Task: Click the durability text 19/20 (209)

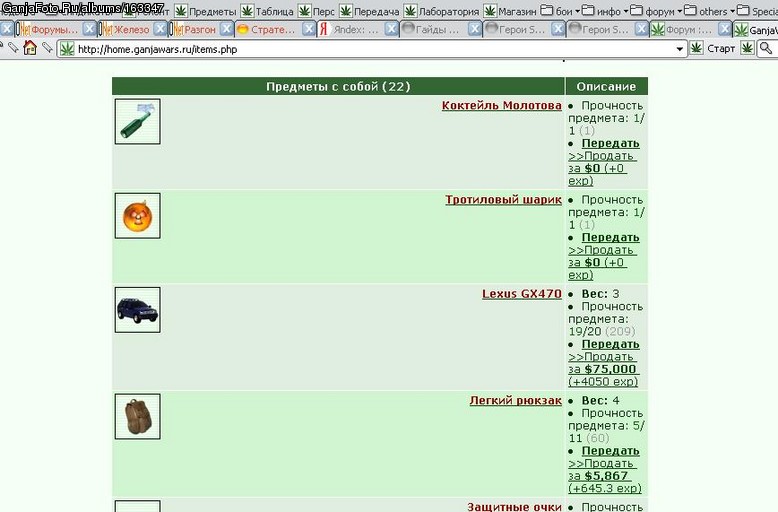Action: point(601,331)
